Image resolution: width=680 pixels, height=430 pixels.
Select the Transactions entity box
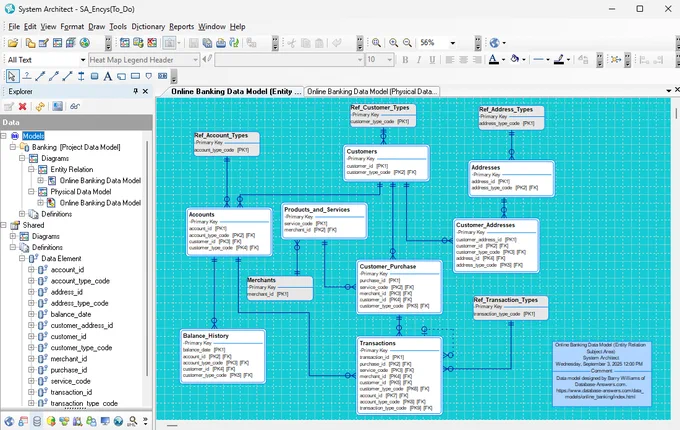[399, 375]
